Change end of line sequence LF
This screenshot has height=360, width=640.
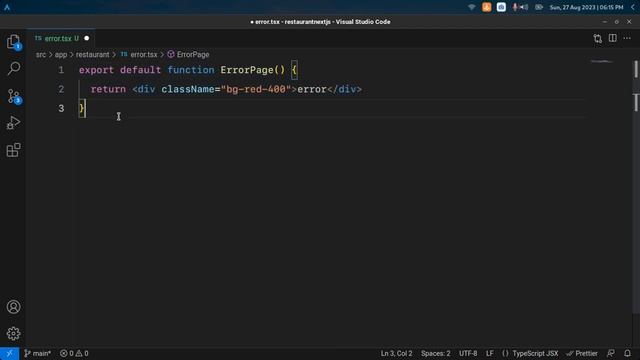click(489, 353)
